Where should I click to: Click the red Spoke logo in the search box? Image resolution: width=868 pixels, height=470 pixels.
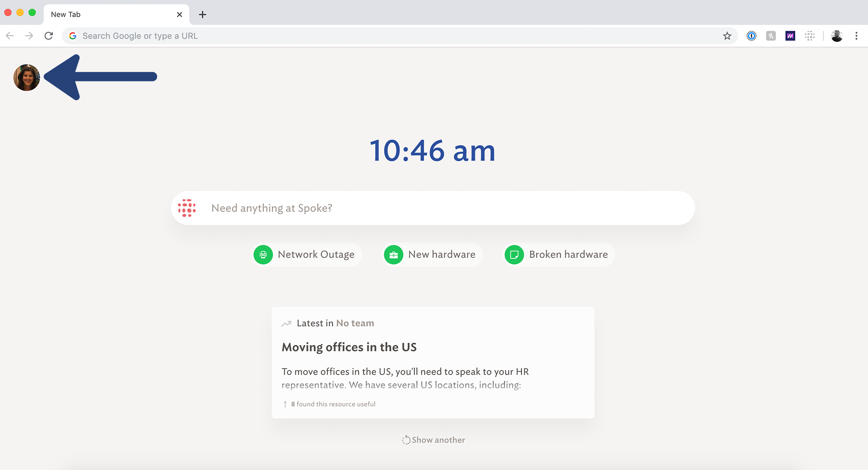tap(187, 208)
